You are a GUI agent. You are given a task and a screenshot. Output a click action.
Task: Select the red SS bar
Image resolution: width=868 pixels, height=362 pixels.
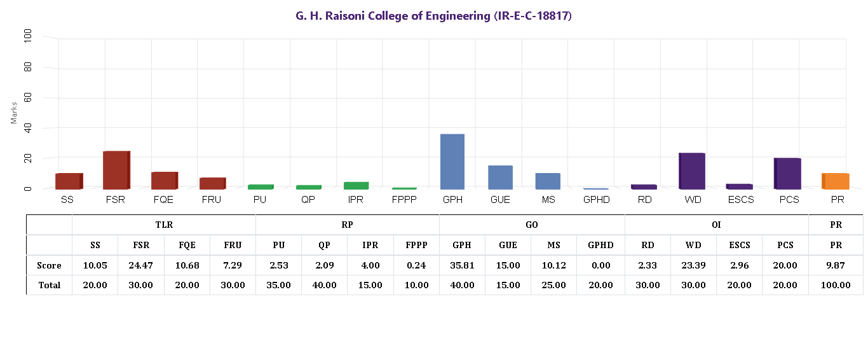(x=69, y=181)
